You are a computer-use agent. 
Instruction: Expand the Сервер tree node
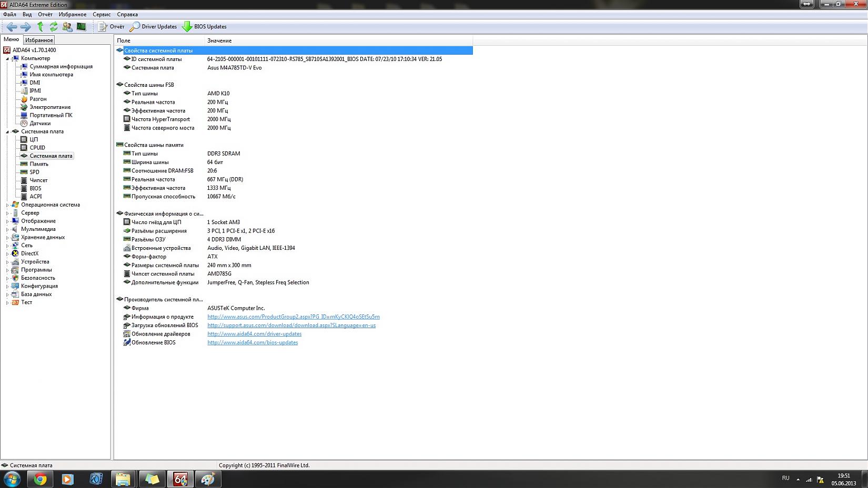pos(7,213)
